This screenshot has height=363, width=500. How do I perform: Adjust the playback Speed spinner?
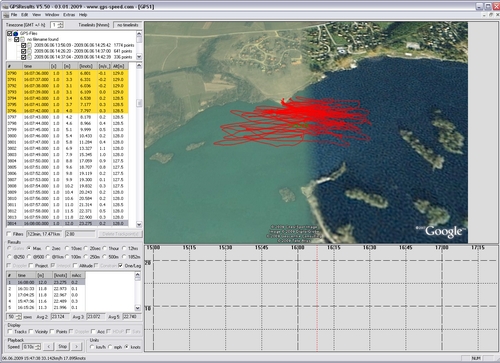(38, 347)
